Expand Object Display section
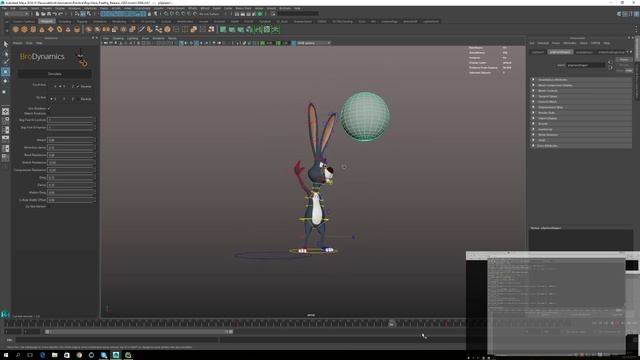Screen dimensions: 640x360 point(581,118)
